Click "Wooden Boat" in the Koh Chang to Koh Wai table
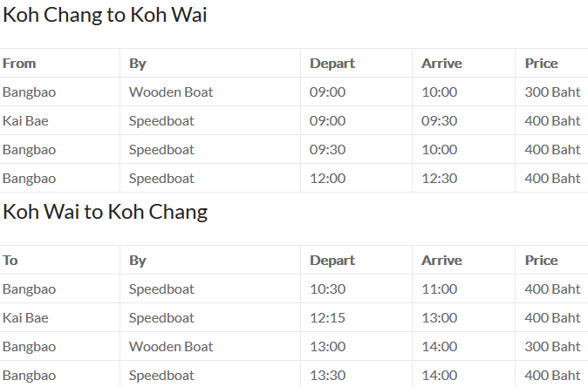588x387 pixels. (171, 92)
